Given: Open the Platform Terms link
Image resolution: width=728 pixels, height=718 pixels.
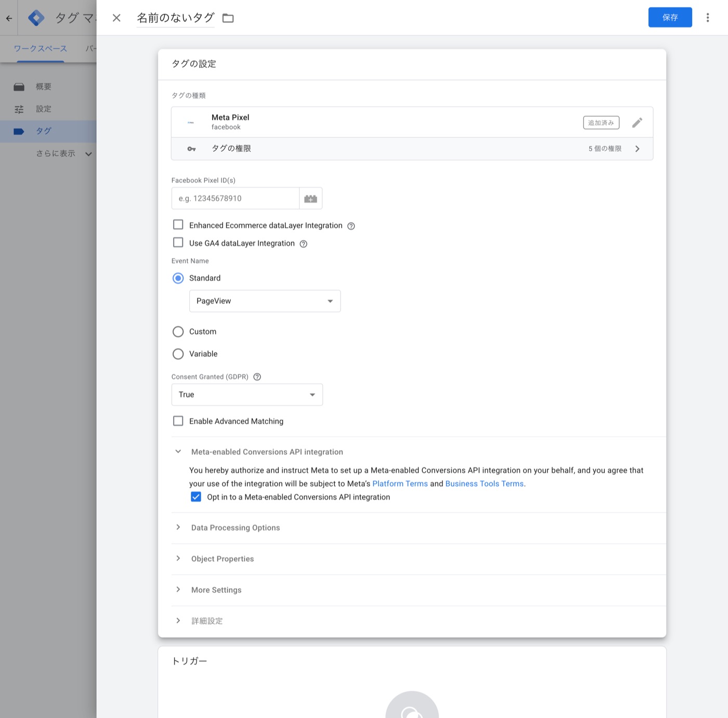Looking at the screenshot, I should coord(400,484).
